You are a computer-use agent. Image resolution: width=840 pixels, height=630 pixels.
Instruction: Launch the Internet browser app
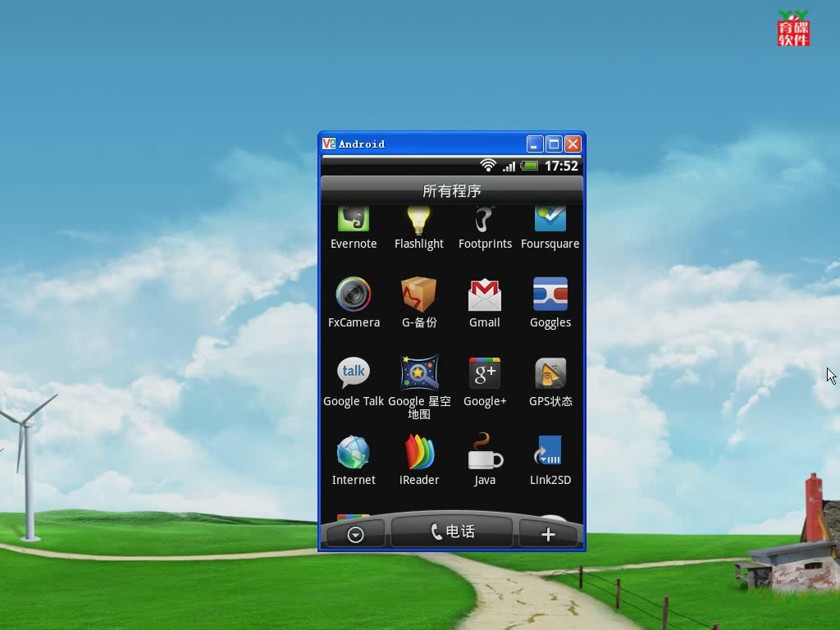click(x=354, y=460)
